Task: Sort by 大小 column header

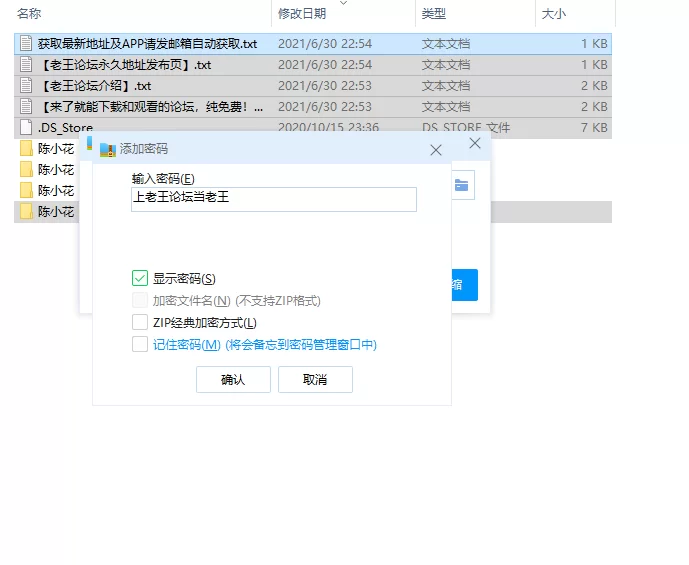Action: point(554,14)
